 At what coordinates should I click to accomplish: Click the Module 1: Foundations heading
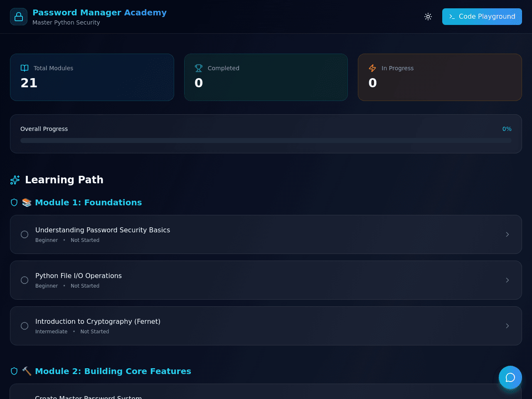coord(88,202)
